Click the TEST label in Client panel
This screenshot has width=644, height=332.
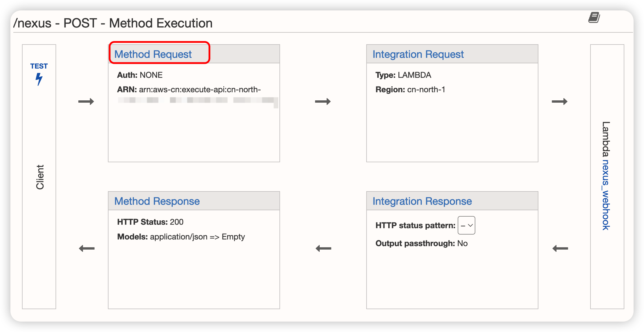point(39,66)
